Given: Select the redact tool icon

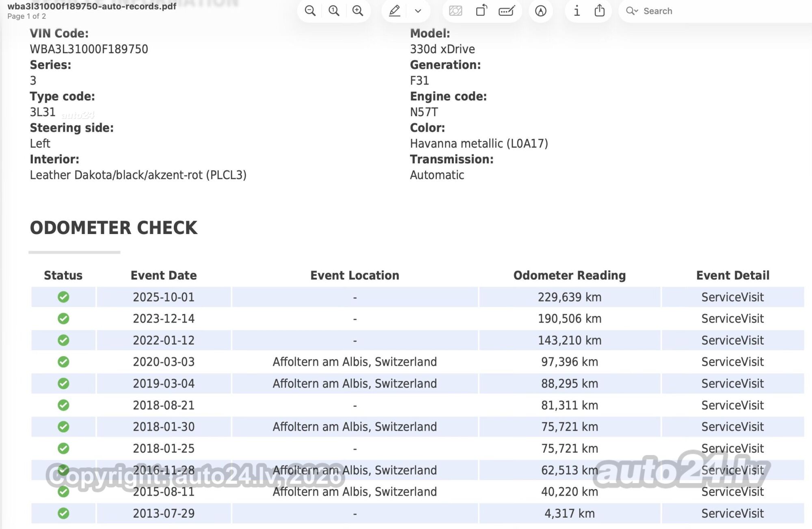Looking at the screenshot, I should click(456, 11).
